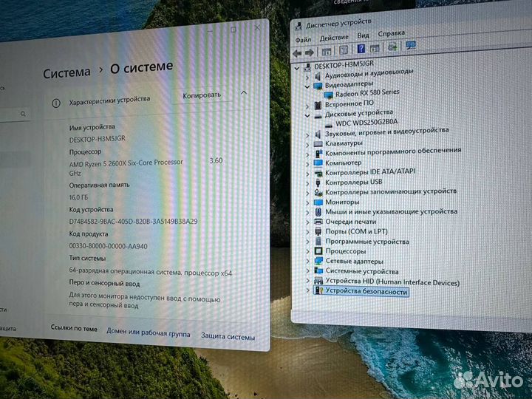Viewport: 532px width, 399px height.
Task: Select the Radeon RX 580 Series device
Action: click(366, 93)
